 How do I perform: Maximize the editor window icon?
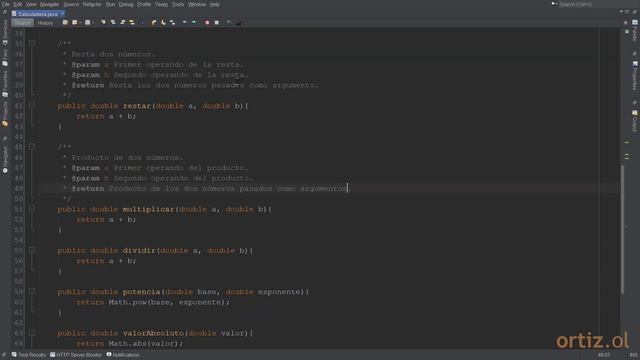[627, 11]
